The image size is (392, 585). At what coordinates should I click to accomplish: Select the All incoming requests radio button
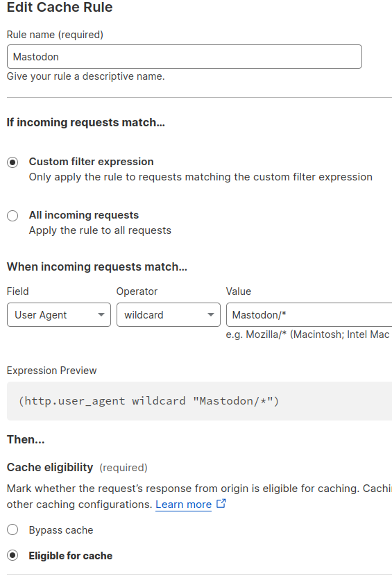[12, 216]
